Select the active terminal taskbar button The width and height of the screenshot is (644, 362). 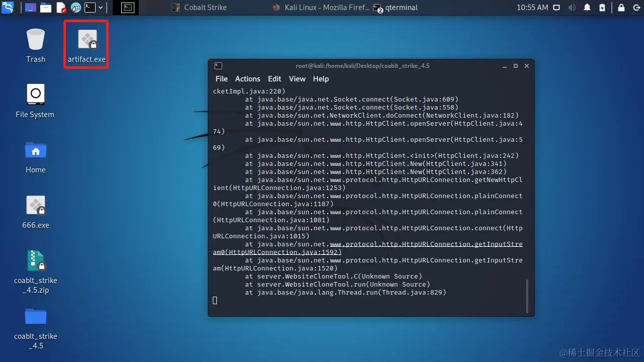point(128,8)
